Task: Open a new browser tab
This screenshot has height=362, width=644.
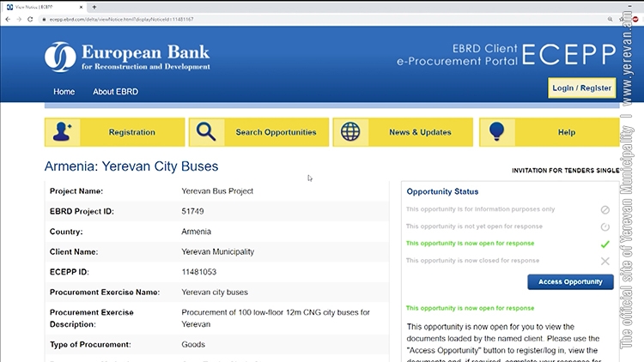Action: pyautogui.click(x=94, y=7)
